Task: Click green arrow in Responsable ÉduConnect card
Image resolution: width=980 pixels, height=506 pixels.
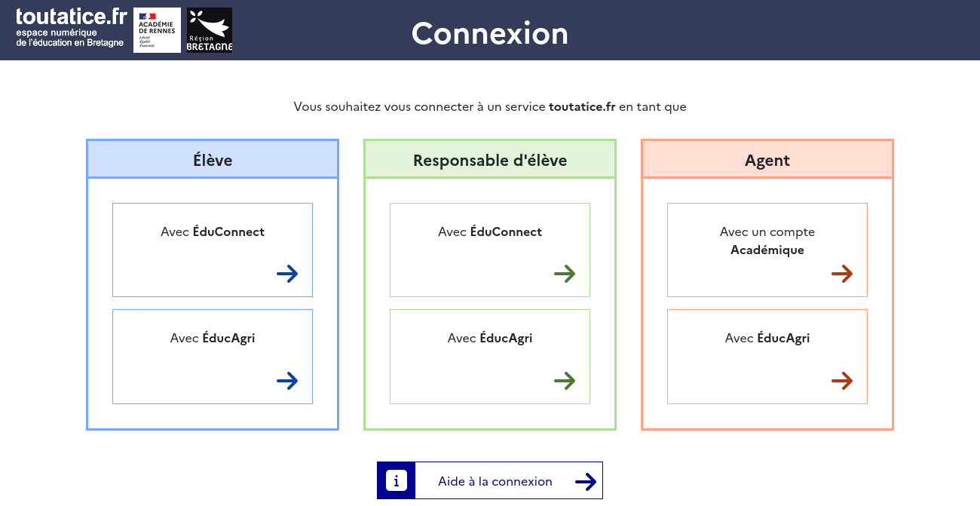Action: 565,274
